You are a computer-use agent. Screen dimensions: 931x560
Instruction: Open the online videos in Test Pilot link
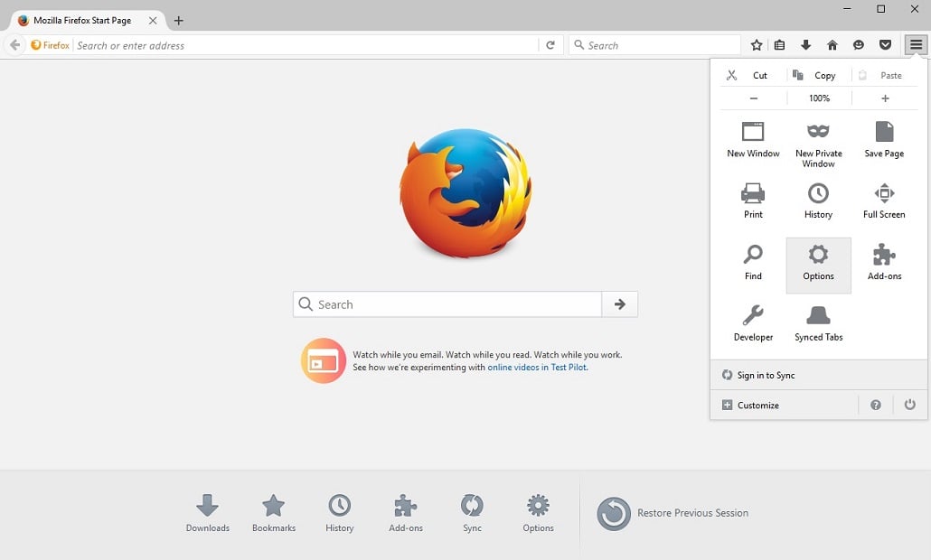coord(537,368)
